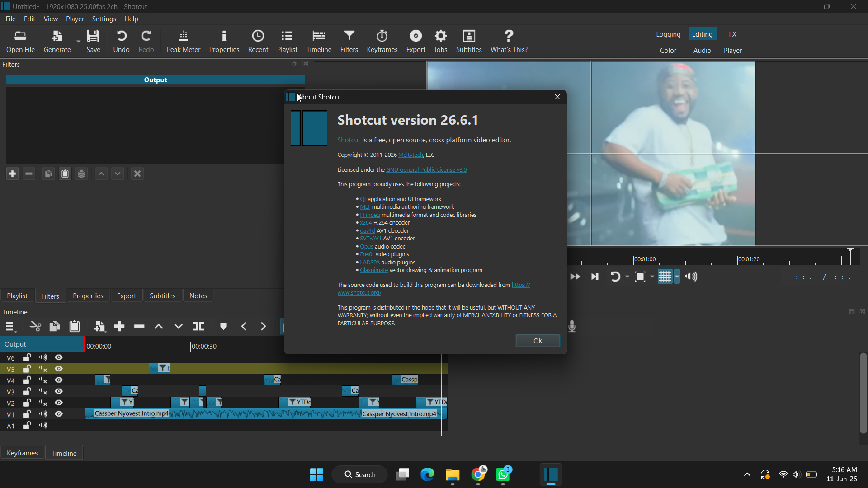Cut the selected clip in timeline toolbar

35,327
